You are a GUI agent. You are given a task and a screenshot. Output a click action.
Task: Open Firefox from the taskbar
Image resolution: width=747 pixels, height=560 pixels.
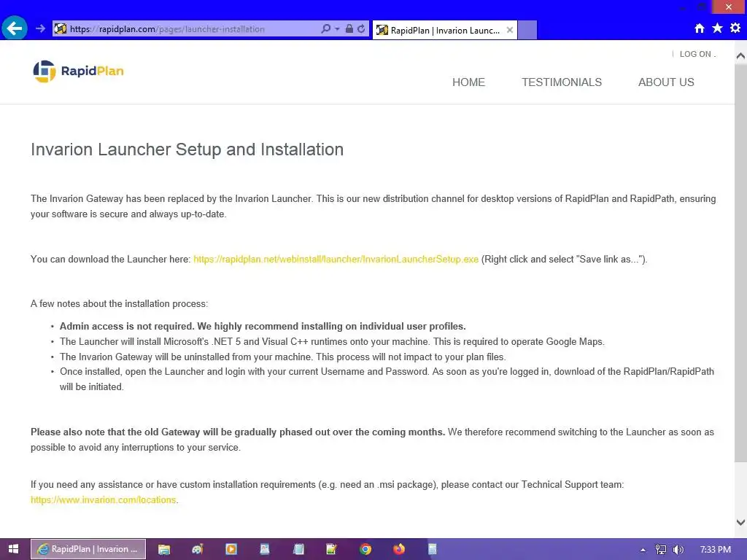tap(399, 549)
